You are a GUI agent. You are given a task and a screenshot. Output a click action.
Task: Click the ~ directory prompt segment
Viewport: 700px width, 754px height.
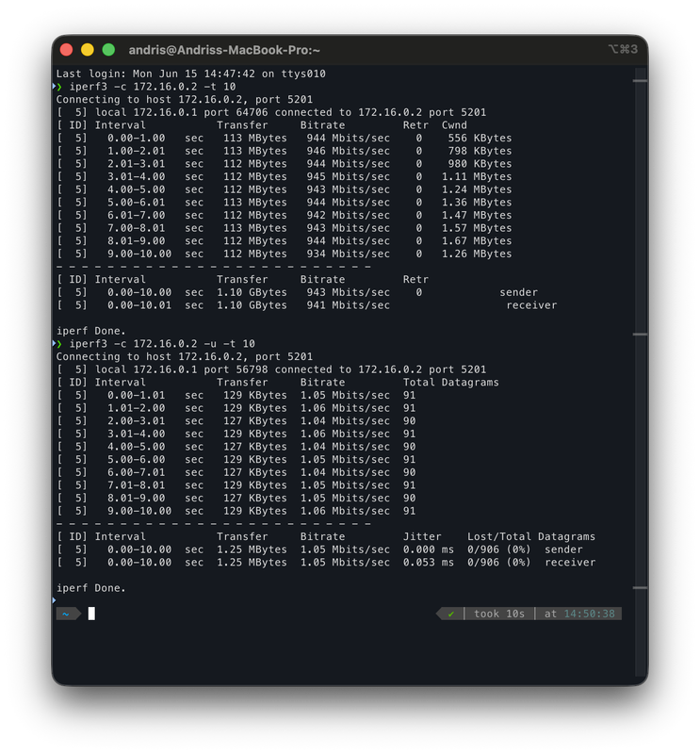(68, 614)
